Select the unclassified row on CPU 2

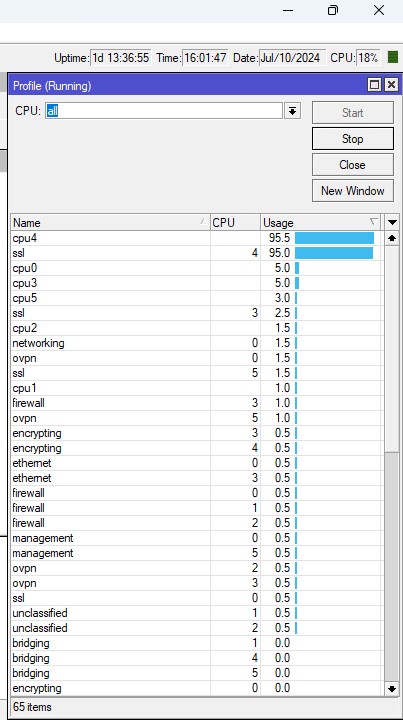pyautogui.click(x=196, y=628)
